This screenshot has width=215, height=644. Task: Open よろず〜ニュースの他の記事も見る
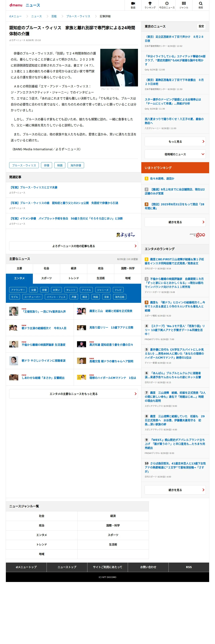73,246
